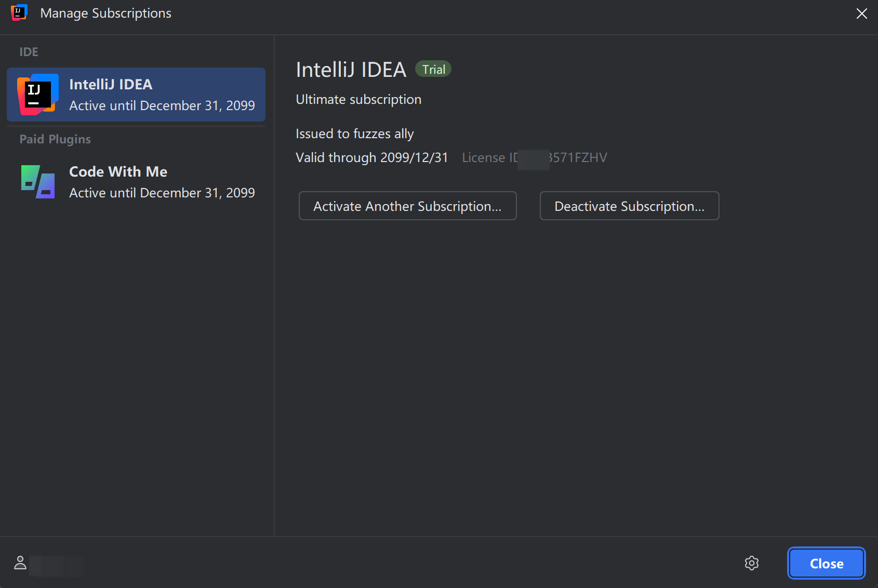Click the logged-in account name at bottom left
The image size is (878, 588).
click(x=57, y=565)
